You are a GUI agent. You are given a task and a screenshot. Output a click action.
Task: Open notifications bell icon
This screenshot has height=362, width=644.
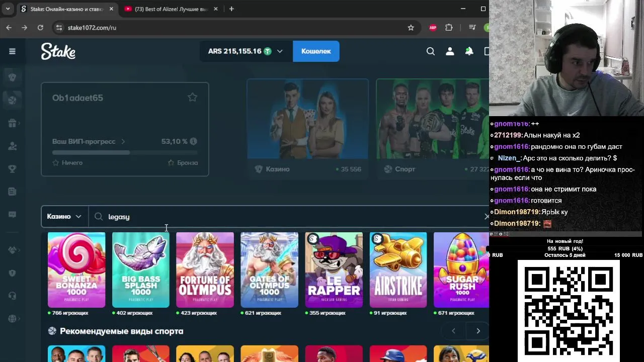(469, 51)
